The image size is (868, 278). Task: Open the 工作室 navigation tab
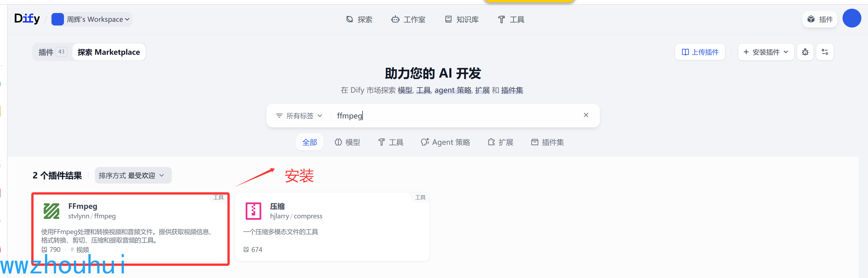click(408, 20)
